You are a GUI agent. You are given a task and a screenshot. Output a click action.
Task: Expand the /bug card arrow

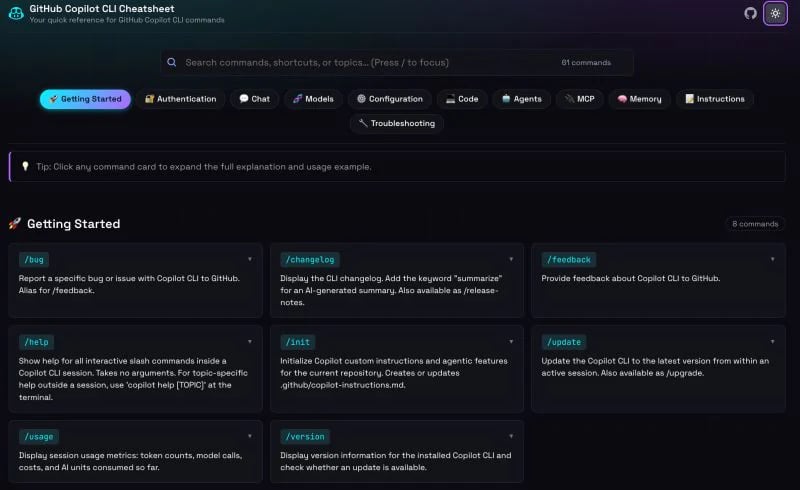pyautogui.click(x=250, y=259)
